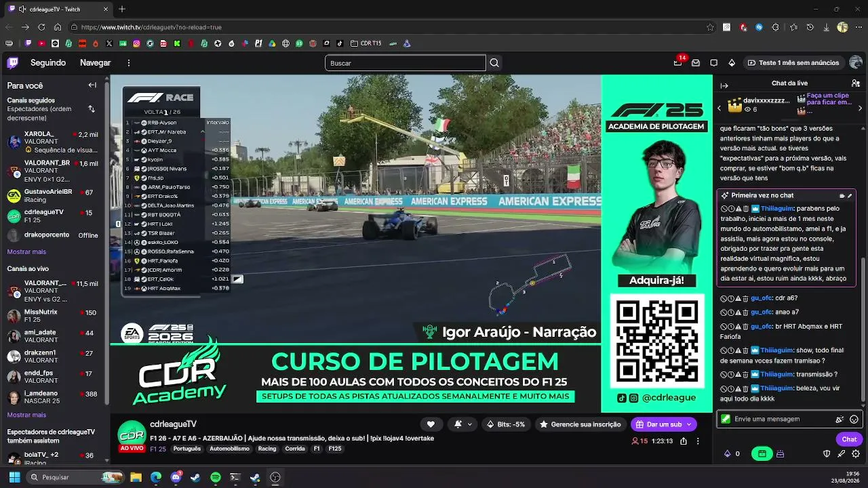Open the emote picker smiley in chat

click(854, 420)
